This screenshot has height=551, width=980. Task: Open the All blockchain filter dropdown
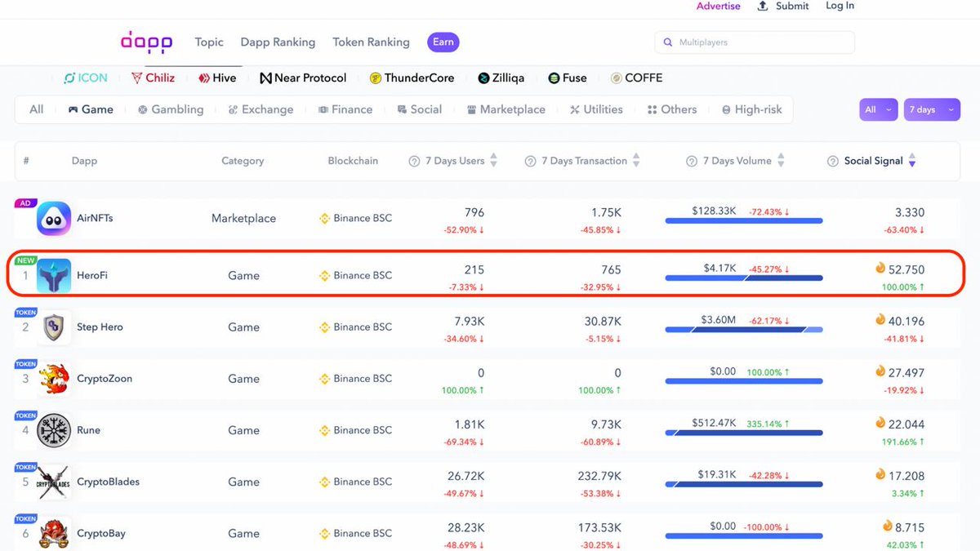[878, 109]
